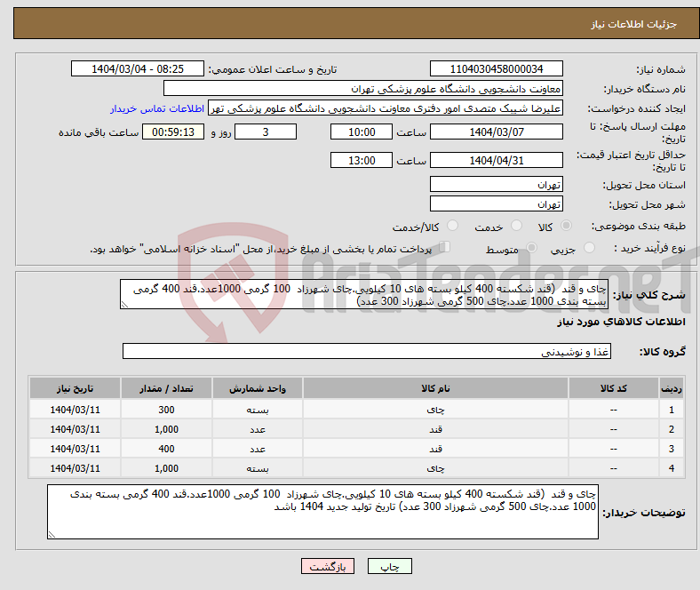This screenshot has width=700, height=590.
Task: Click the واحد شمارش column header
Action: (257, 388)
